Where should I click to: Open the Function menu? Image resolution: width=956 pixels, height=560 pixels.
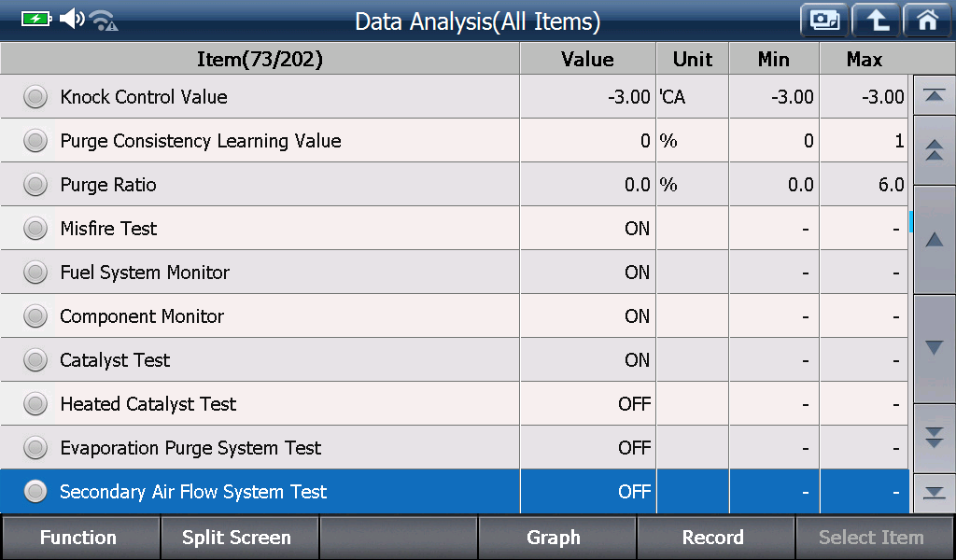tap(79, 538)
